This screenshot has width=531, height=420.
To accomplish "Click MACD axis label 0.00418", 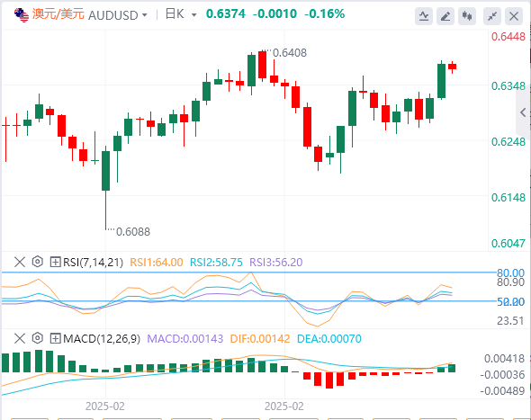I will (x=504, y=359).
